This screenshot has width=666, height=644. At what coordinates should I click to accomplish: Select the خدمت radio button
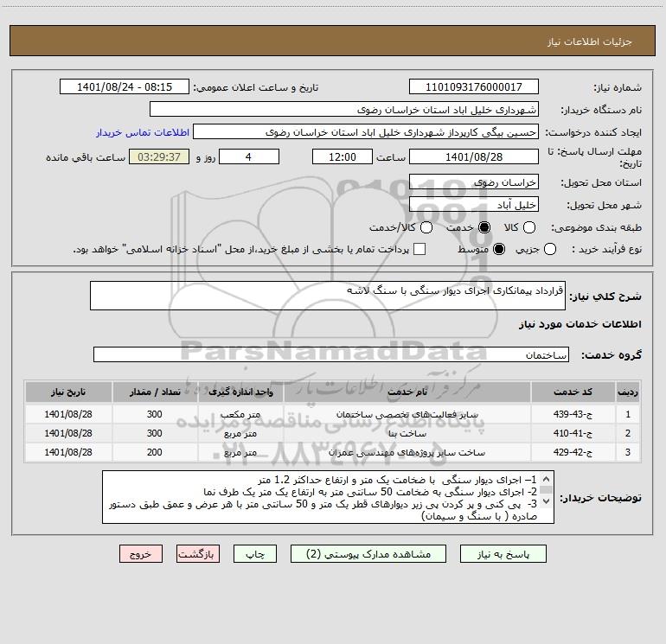[484, 227]
